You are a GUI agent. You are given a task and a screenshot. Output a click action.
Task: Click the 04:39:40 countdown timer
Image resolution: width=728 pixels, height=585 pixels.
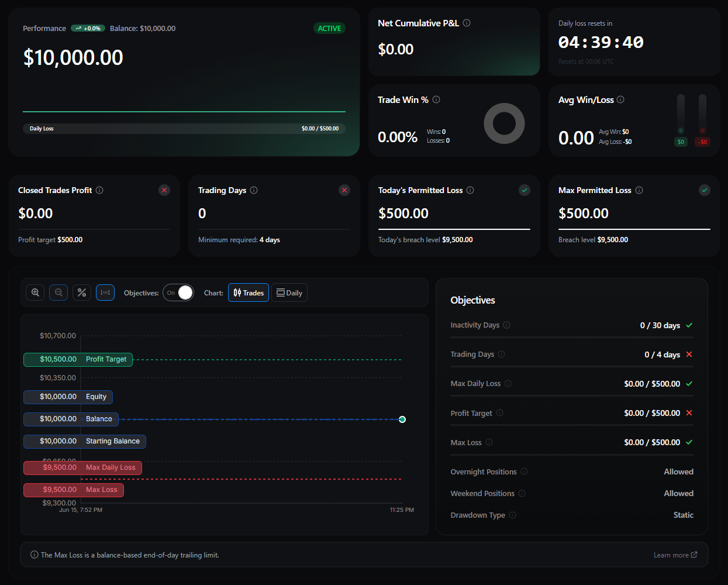601,42
